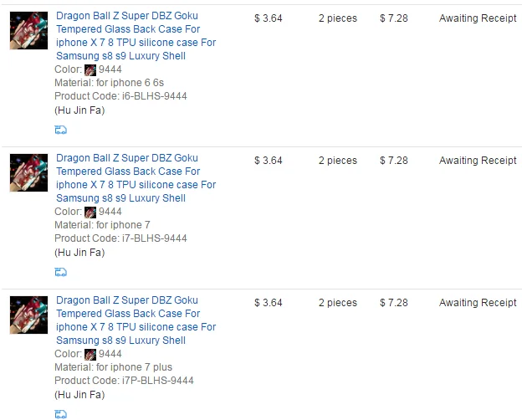Click seller name Hu Jin Fa under i7P-BLHS-9444
The height and width of the screenshot is (420, 522).
[79, 394]
